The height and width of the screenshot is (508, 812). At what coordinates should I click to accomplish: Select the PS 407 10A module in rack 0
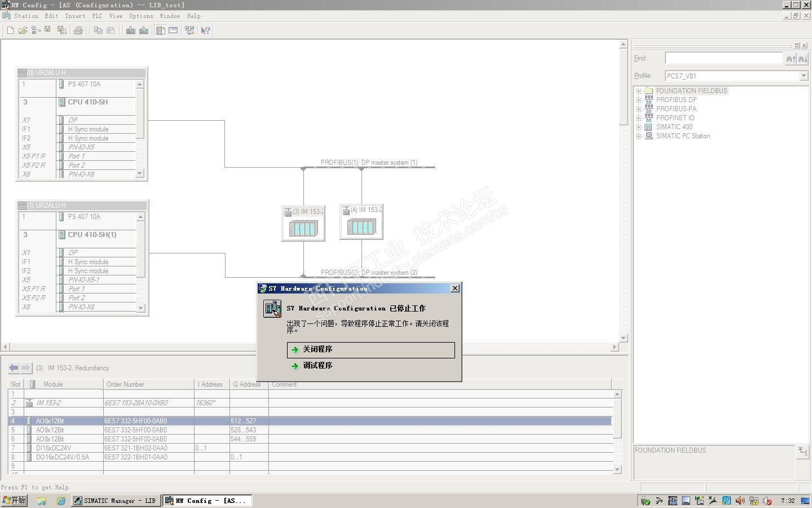[x=84, y=84]
